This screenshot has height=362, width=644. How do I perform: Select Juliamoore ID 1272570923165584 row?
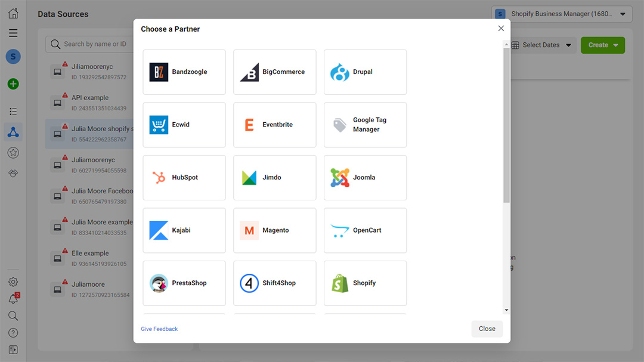point(89,289)
